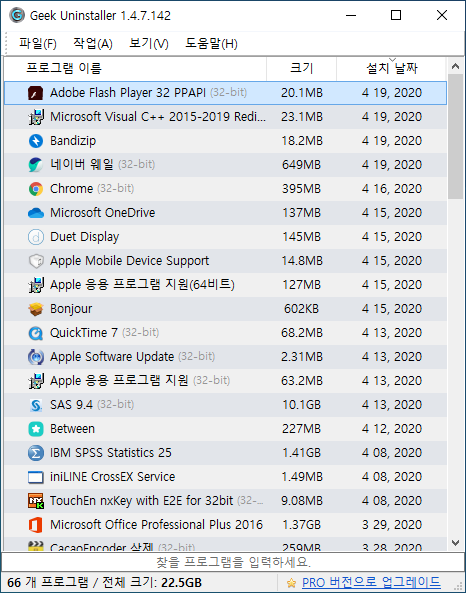466x593 pixels.
Task: Select the iniLINE CrossEX Service name
Action: coord(112,477)
